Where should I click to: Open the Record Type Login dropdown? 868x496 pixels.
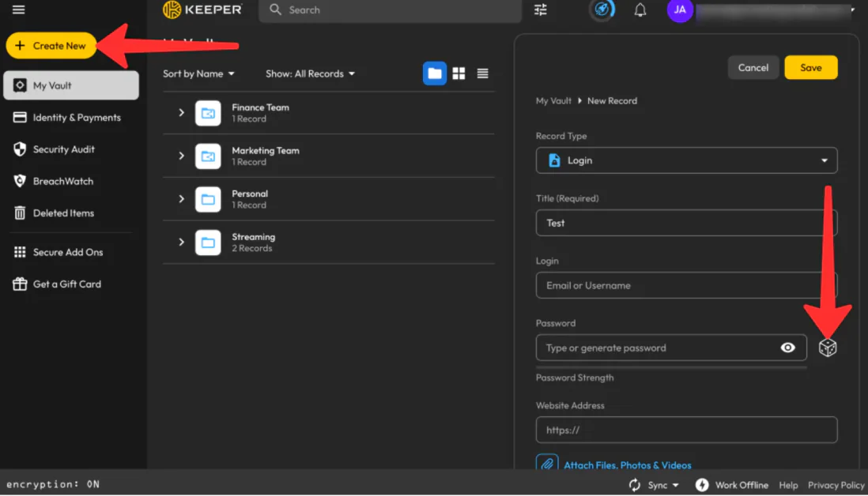click(x=686, y=160)
